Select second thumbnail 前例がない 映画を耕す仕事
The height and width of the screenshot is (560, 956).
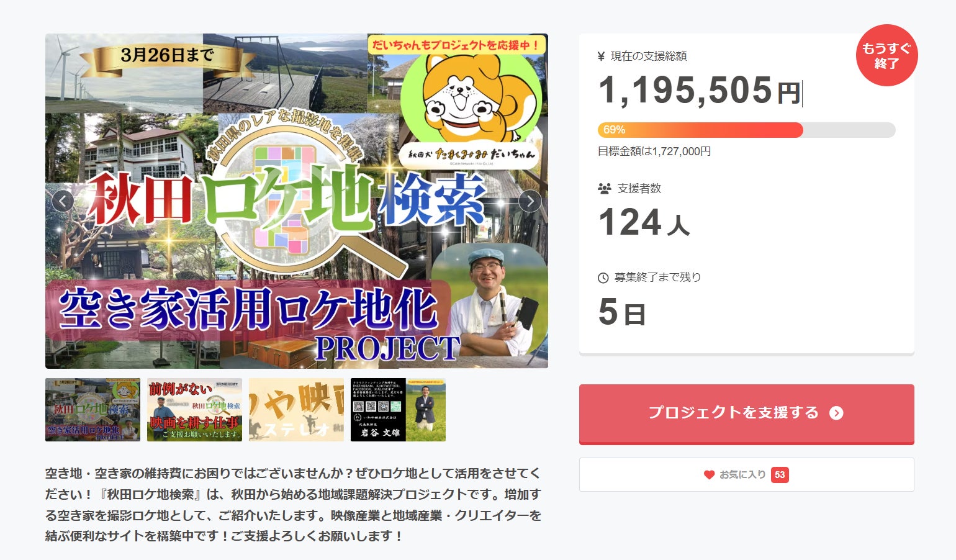tap(194, 410)
